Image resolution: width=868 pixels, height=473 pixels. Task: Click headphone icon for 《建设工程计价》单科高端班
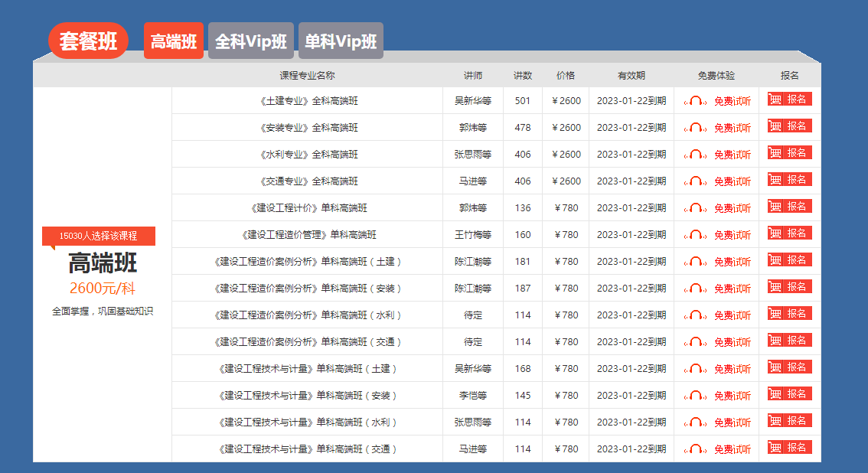[695, 208]
